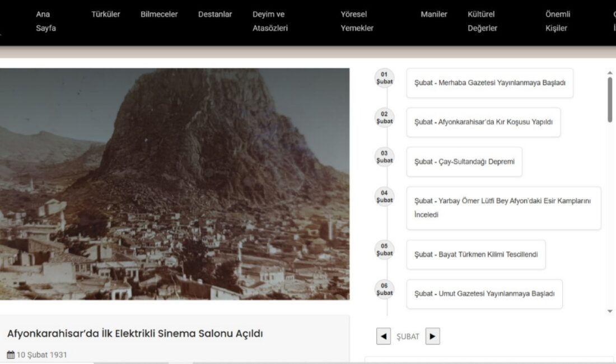Open the Deyim ve Atasözleri menu
Image resolution: width=616 pixels, height=364 pixels.
tap(270, 21)
